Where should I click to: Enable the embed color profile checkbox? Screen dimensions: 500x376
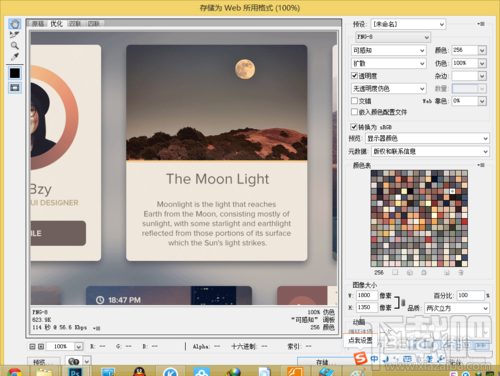click(354, 112)
